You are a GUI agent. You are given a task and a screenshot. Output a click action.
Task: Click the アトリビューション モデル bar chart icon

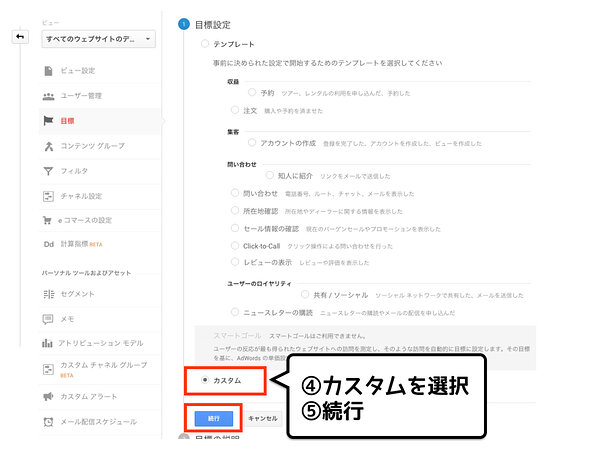47,343
